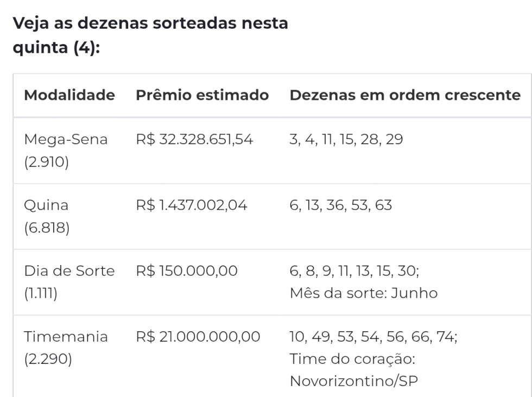Click 'Dezenas em ordem crescente' header

[405, 95]
